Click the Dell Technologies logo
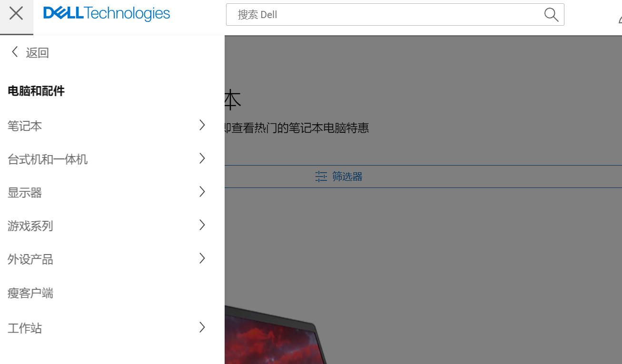The height and width of the screenshot is (364, 622). (x=107, y=14)
